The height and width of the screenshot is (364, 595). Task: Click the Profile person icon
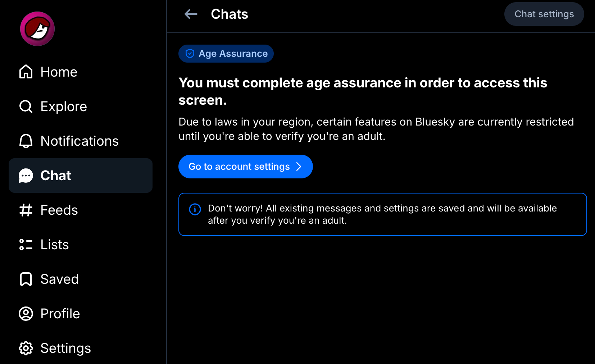tap(26, 314)
